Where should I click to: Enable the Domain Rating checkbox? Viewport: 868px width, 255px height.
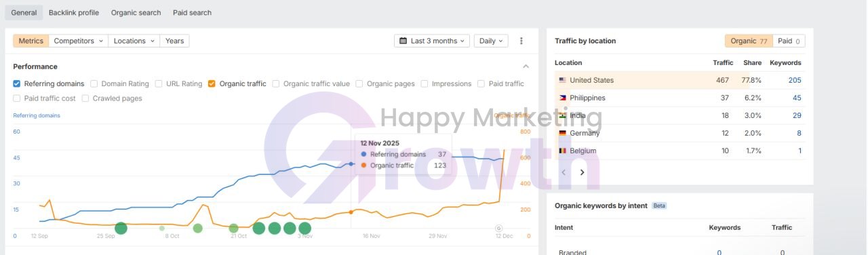94,83
